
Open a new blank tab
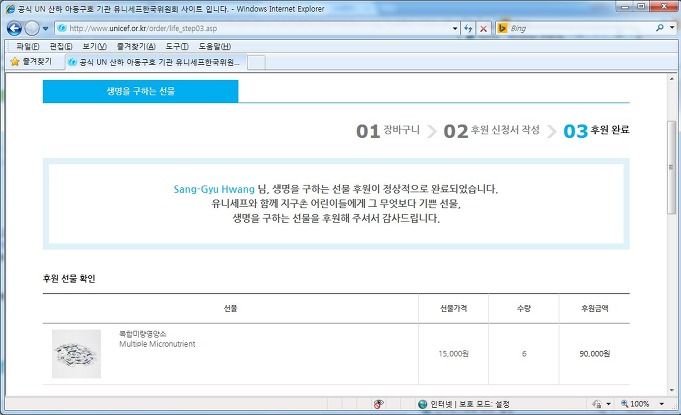coord(256,63)
